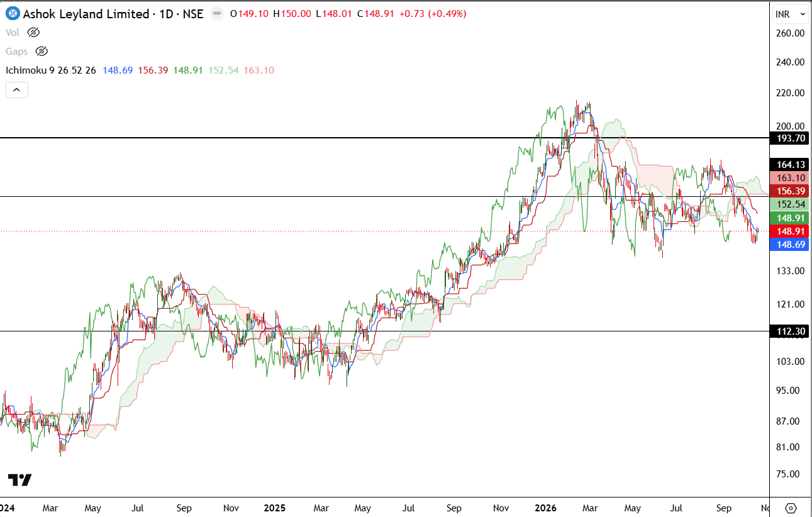Click the 156.39 dark red price label
Image resolution: width=812 pixels, height=517 pixels.
click(791, 191)
